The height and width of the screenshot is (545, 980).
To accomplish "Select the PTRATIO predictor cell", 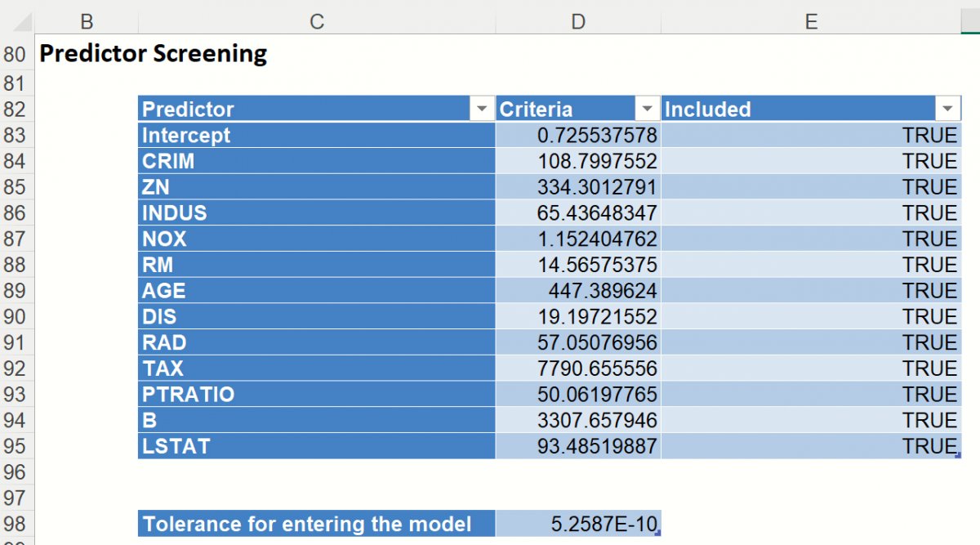I will tap(316, 395).
